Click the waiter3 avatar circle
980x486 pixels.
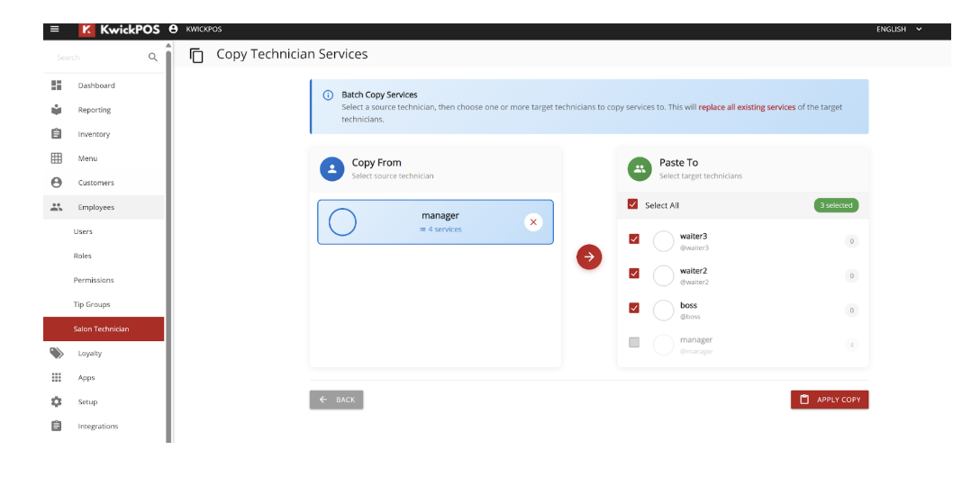pyautogui.click(x=663, y=241)
